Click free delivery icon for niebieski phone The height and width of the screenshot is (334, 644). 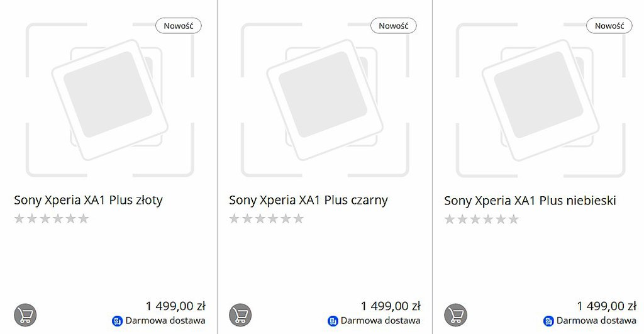548,321
